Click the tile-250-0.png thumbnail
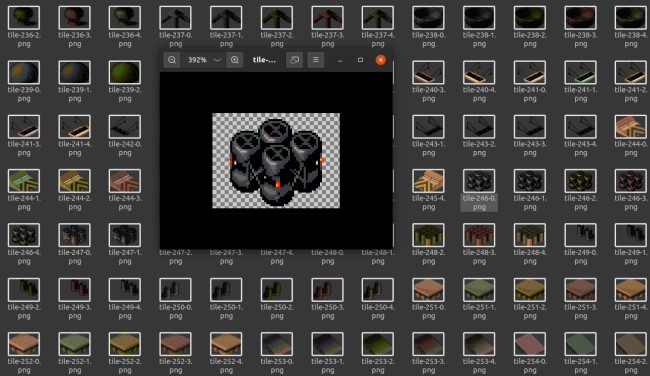Screen dimensions: 650x376 [x=175, y=290]
